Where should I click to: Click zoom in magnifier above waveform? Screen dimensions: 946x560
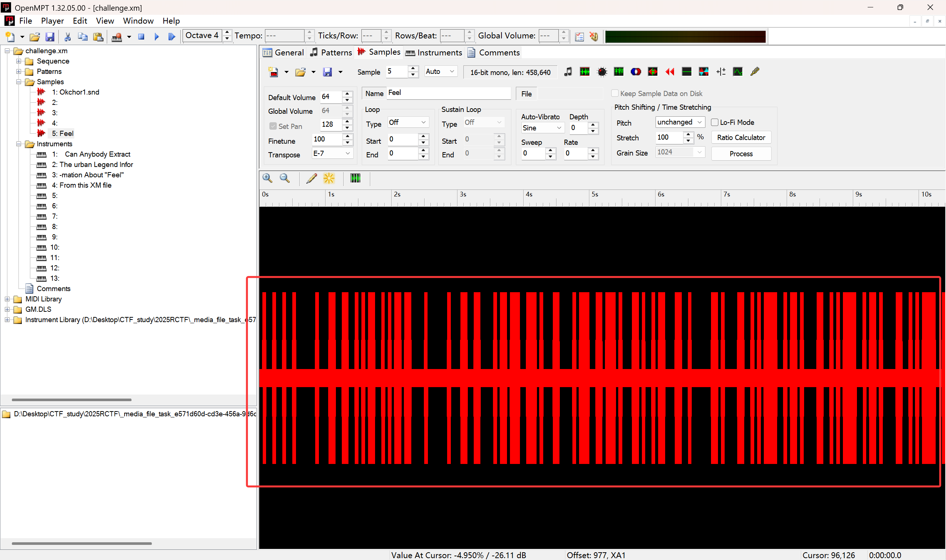tap(267, 178)
